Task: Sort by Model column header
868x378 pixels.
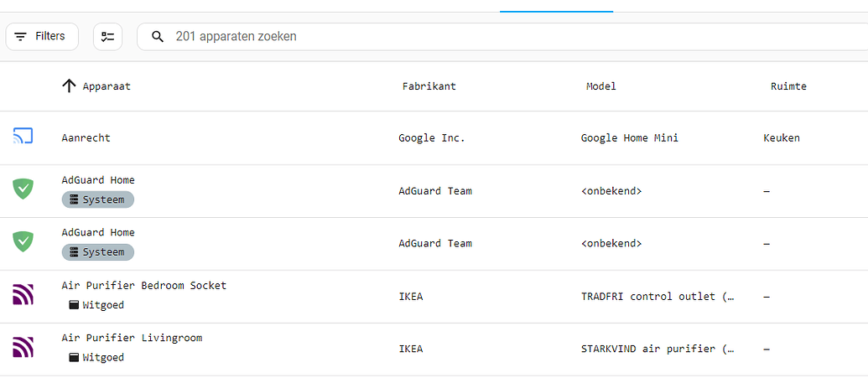Action: 600,86
